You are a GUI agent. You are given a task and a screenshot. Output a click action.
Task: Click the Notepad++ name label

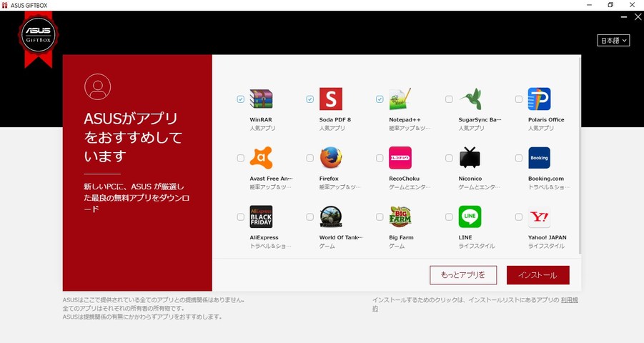tap(405, 119)
